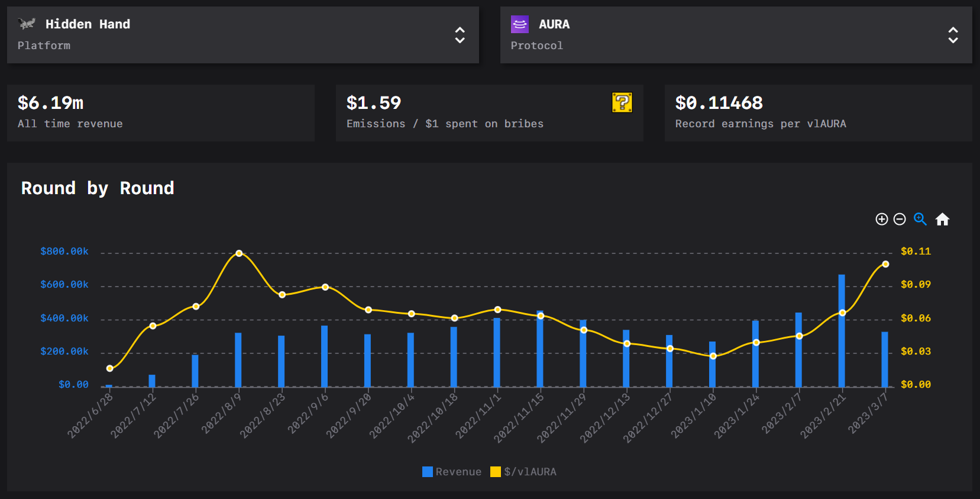Click 'Record earnings per vlAURA' label

tap(761, 124)
